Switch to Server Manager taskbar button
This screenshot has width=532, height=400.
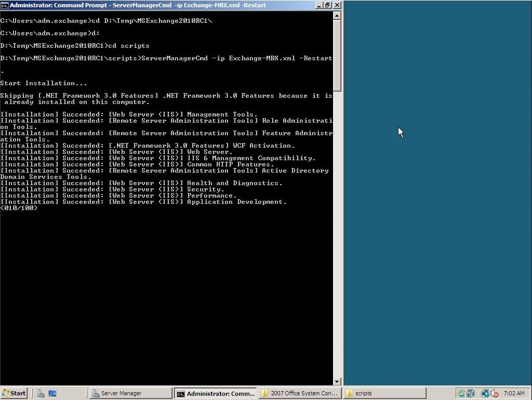coord(130,393)
